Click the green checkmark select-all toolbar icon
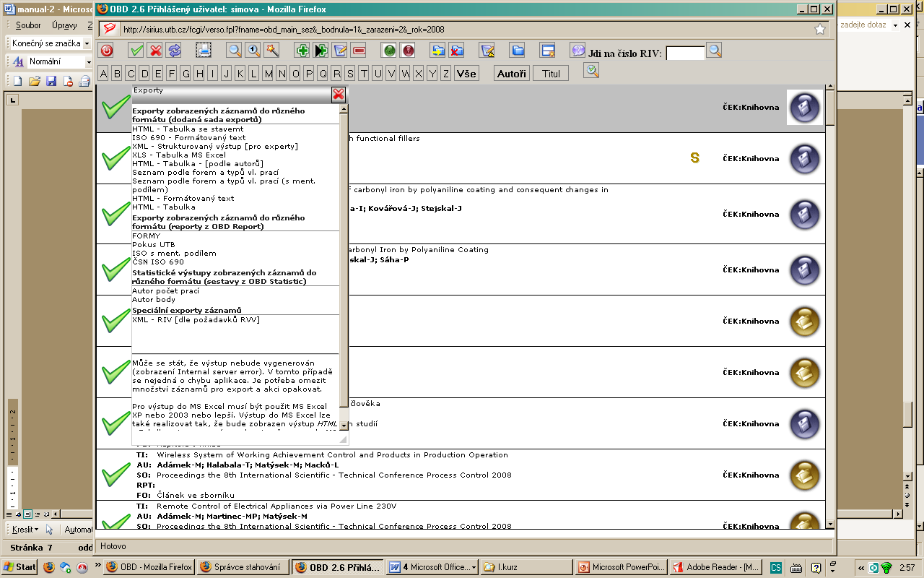Viewport: 924px width, 578px height. 136,51
